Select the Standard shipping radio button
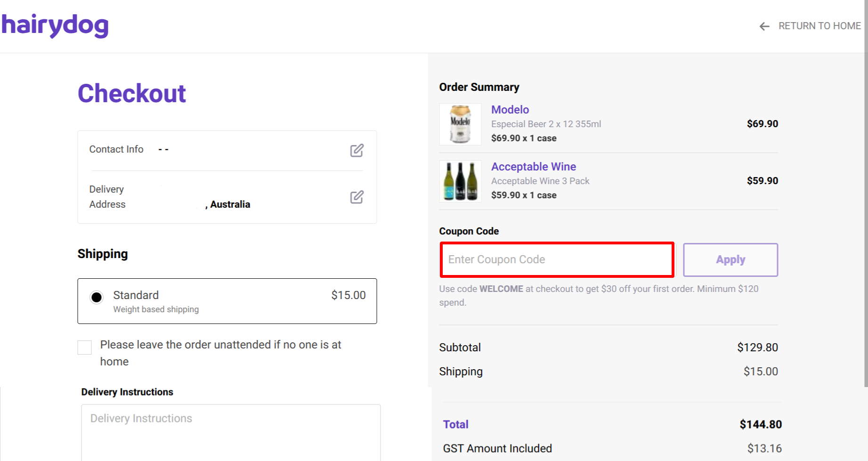The image size is (868, 461). [x=96, y=297]
